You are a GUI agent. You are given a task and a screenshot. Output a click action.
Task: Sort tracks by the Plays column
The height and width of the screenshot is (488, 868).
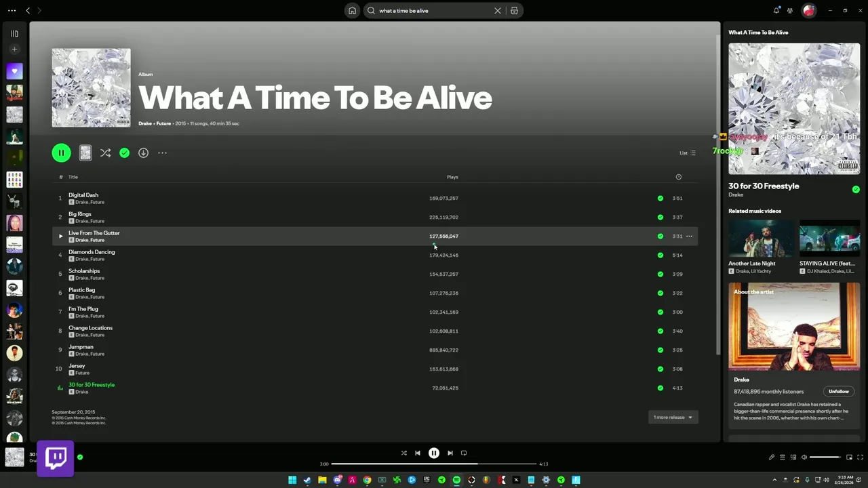[x=452, y=177]
